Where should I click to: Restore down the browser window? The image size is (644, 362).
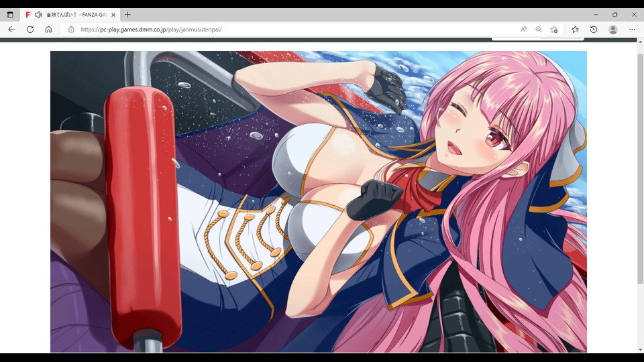[615, 15]
